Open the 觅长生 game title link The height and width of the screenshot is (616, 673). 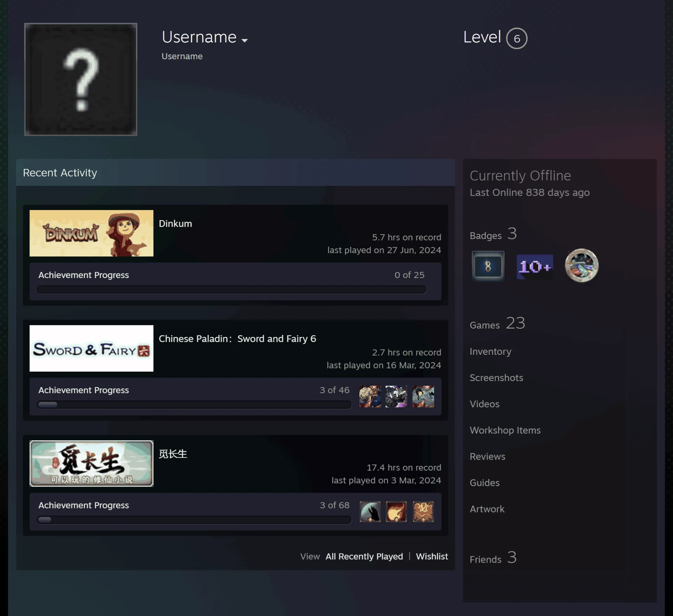click(173, 454)
